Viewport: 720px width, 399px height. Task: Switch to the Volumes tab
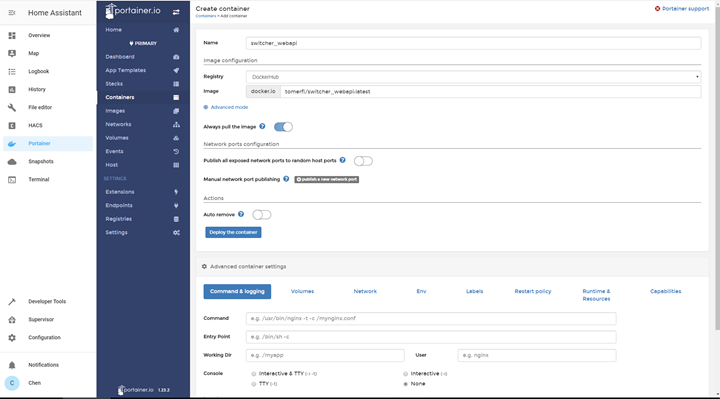[x=302, y=292]
